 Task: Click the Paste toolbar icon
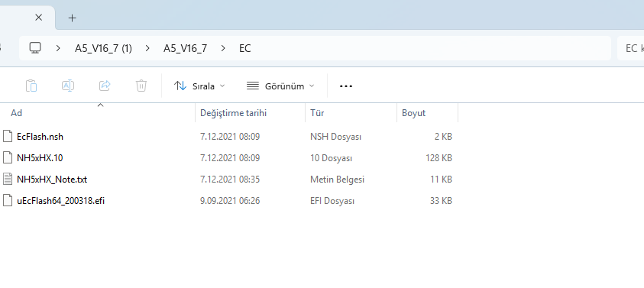pos(31,86)
